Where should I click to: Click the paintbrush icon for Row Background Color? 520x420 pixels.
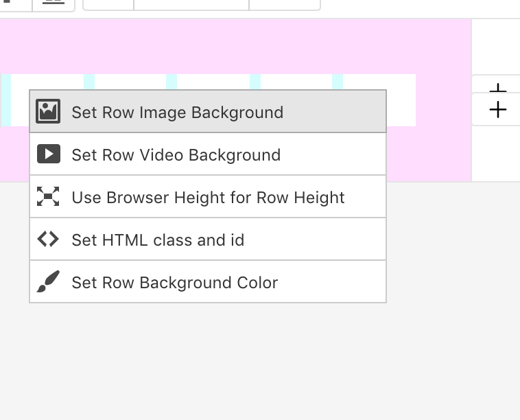48,282
